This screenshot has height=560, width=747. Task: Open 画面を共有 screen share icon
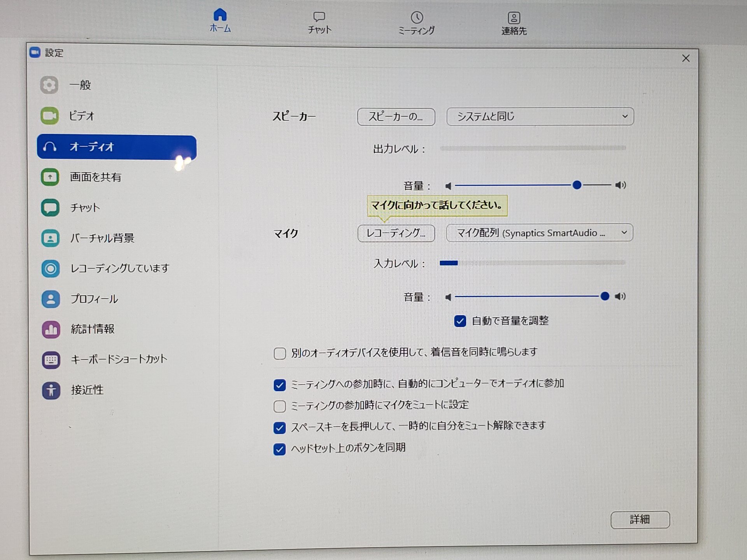point(50,177)
